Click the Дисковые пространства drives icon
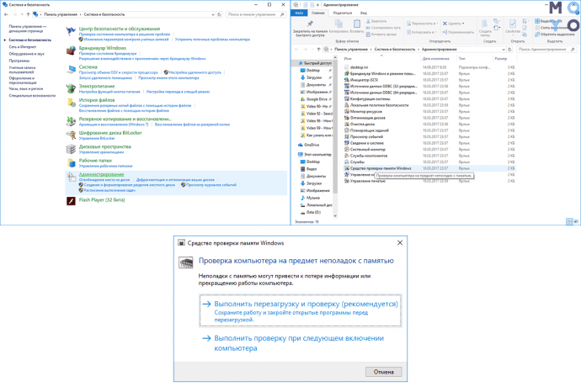 tap(71, 149)
